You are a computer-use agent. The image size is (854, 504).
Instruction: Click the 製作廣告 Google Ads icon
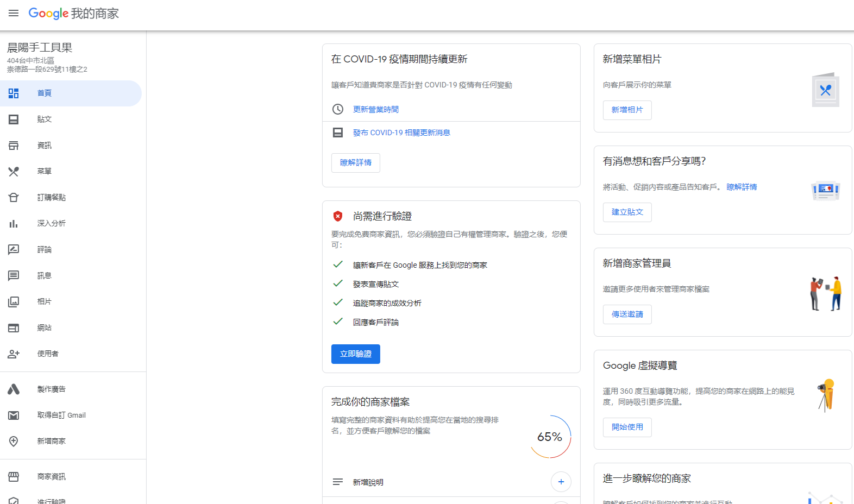[14, 389]
